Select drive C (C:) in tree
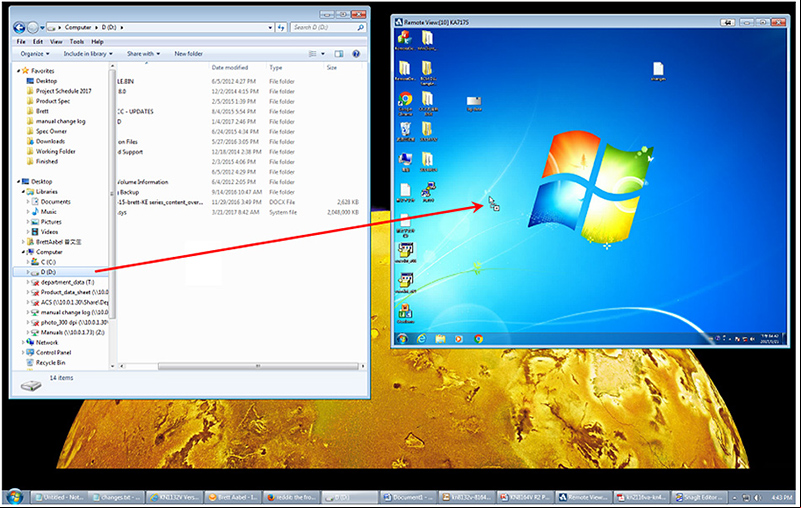 point(48,262)
